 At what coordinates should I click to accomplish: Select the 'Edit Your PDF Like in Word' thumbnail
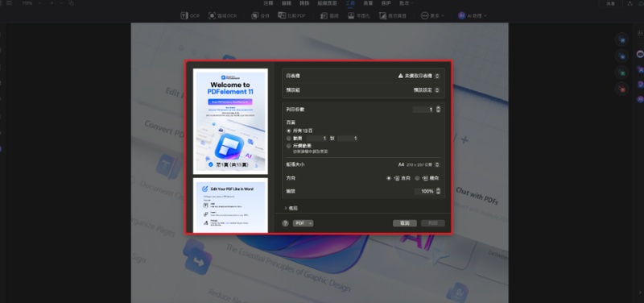(230, 205)
